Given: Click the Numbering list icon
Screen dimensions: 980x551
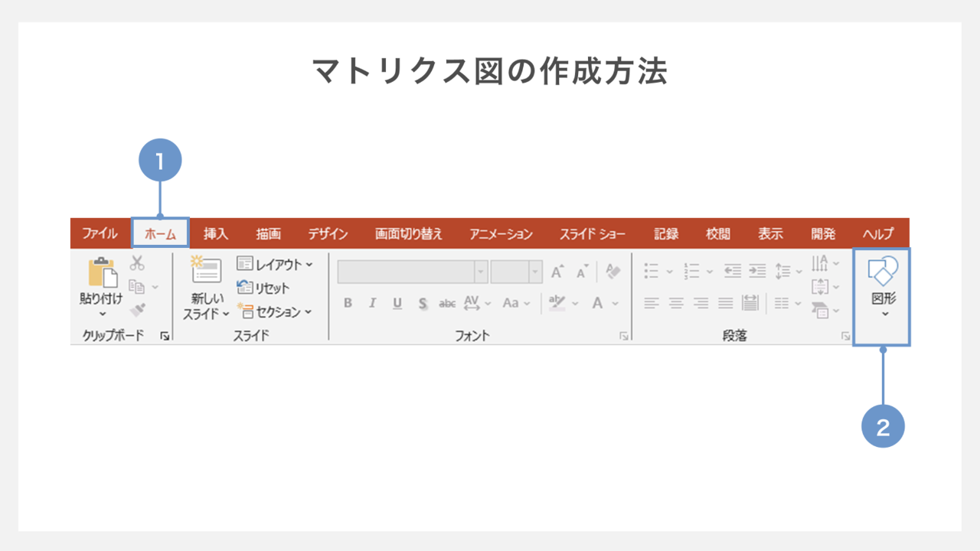Looking at the screenshot, I should [x=691, y=271].
